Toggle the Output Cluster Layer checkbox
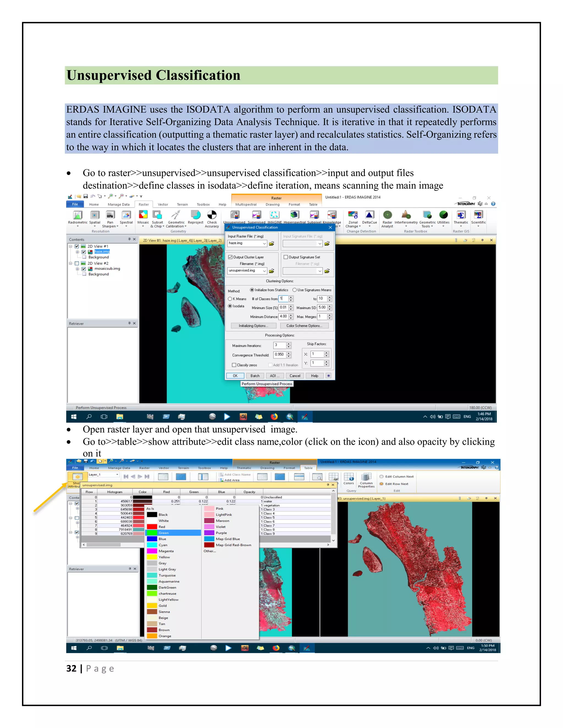The height and width of the screenshot is (728, 563). (230, 257)
